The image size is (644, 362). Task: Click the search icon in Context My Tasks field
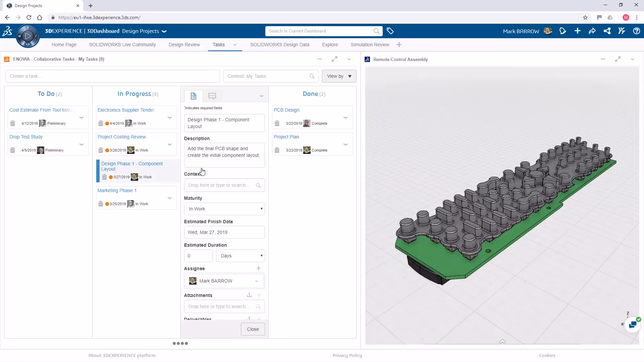coord(312,76)
